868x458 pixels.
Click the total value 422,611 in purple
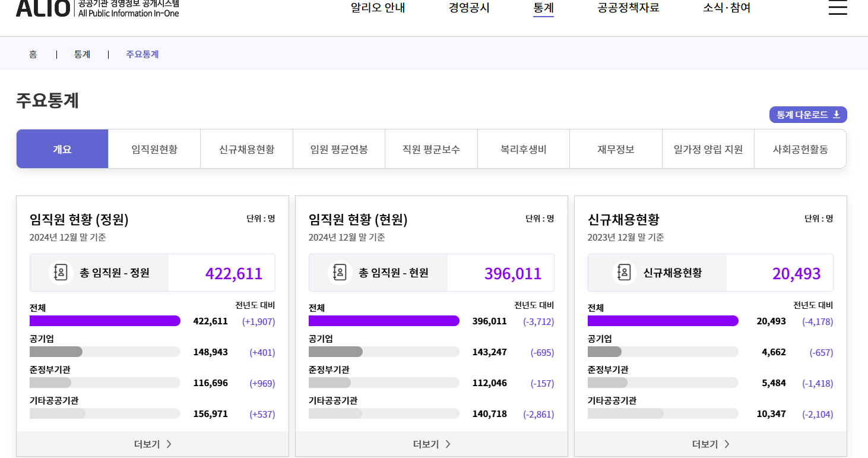coord(234,273)
